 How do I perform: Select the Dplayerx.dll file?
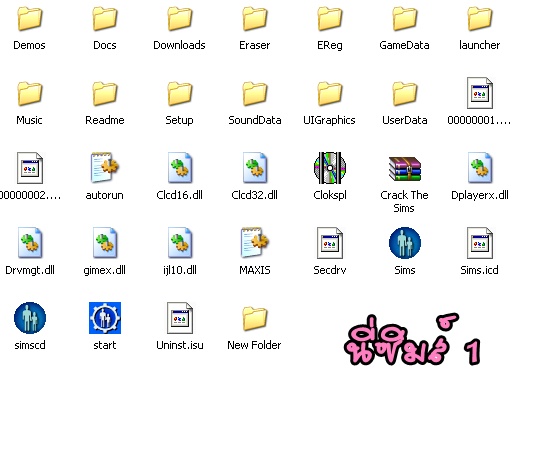[480, 168]
